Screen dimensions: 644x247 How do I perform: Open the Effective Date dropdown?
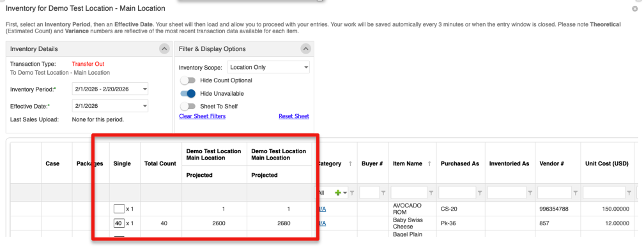(x=110, y=106)
